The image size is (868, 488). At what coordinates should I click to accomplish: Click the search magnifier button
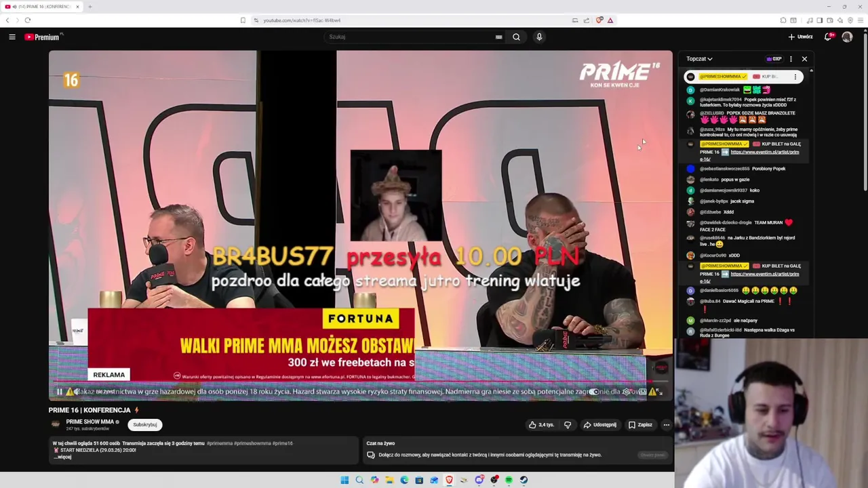click(516, 37)
